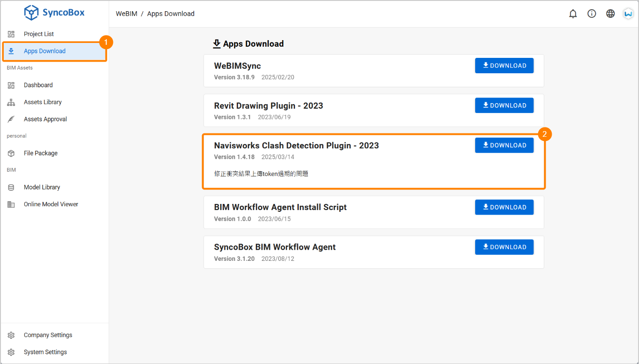Click the release note about token過期
639x364 pixels.
point(261,174)
